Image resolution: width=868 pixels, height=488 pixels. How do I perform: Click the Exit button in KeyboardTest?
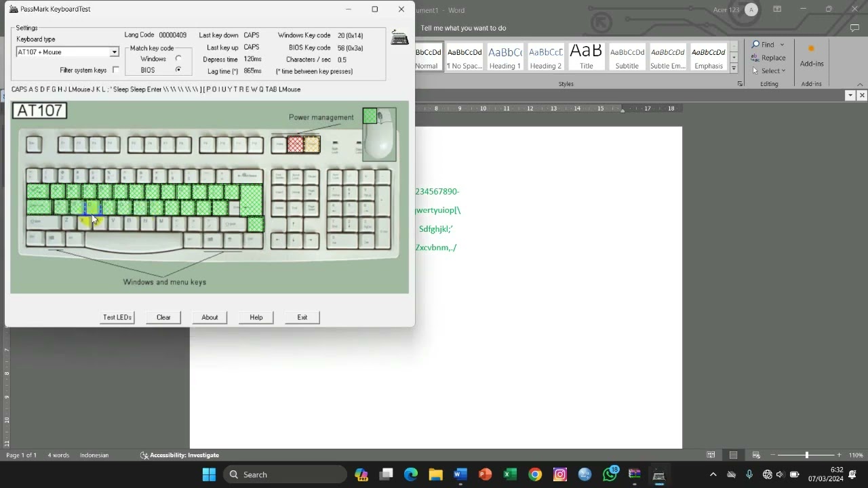click(302, 317)
